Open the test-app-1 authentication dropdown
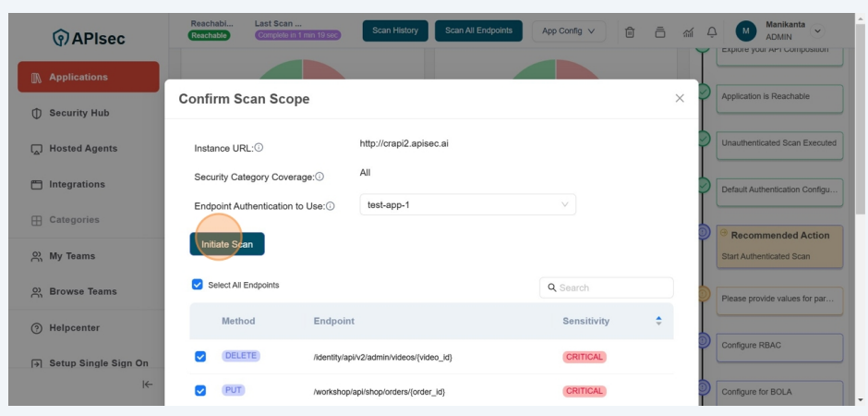 [x=467, y=204]
